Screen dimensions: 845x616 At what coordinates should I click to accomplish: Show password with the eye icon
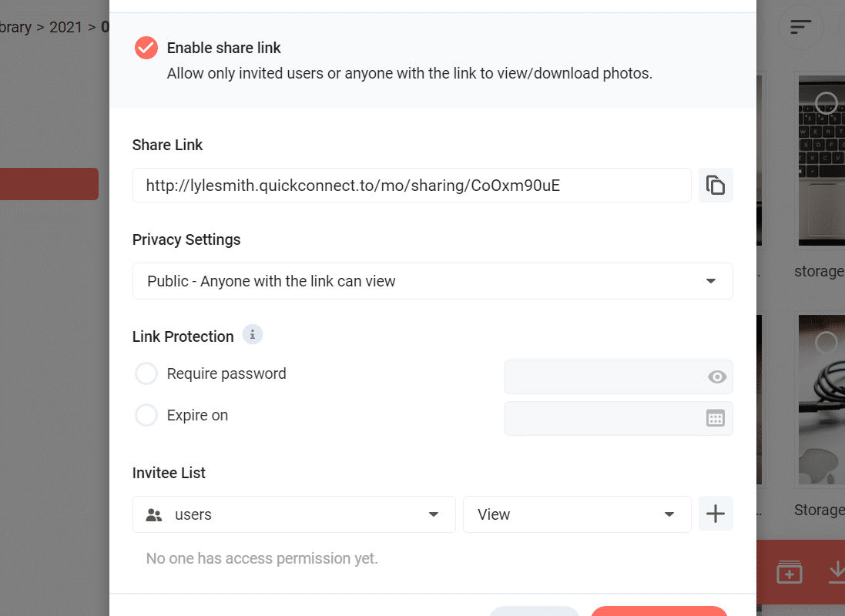(716, 377)
